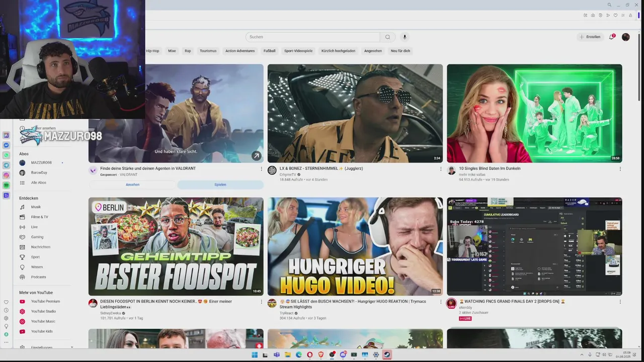
Task: Open options menu for VALORANT ad
Action: click(261, 169)
